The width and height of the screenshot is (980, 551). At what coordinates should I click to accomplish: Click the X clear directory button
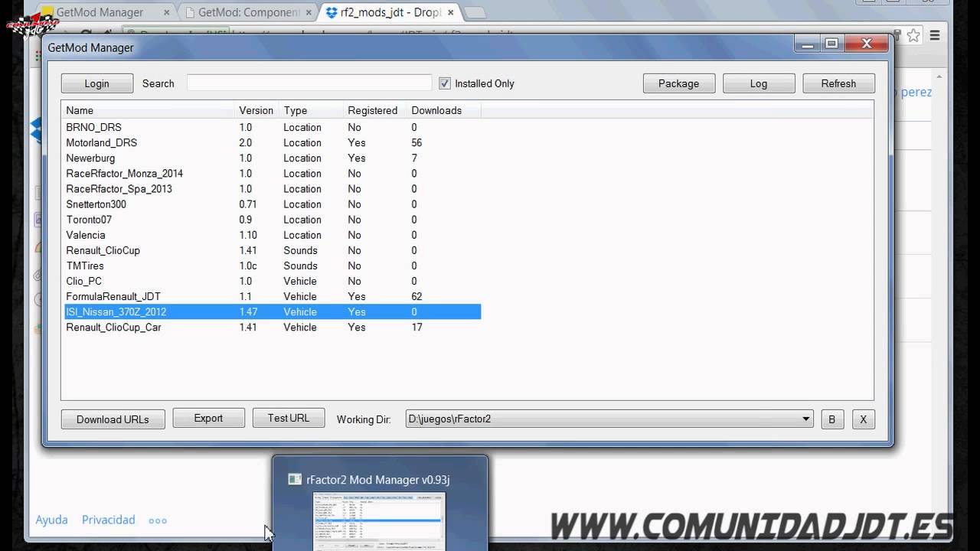point(864,419)
